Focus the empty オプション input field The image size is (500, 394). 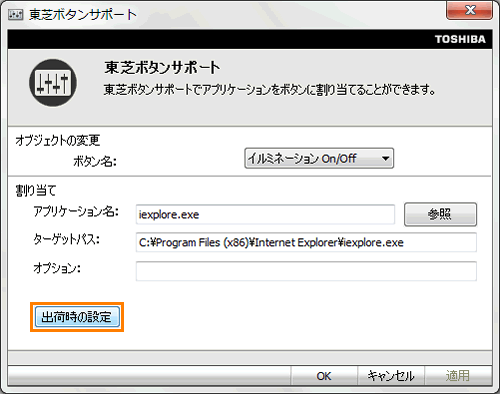306,271
